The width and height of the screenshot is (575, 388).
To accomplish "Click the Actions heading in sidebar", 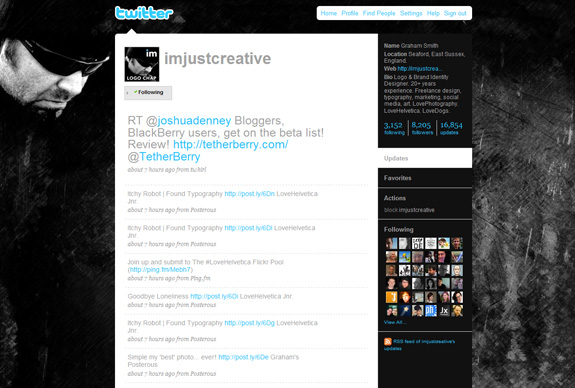I will [395, 198].
